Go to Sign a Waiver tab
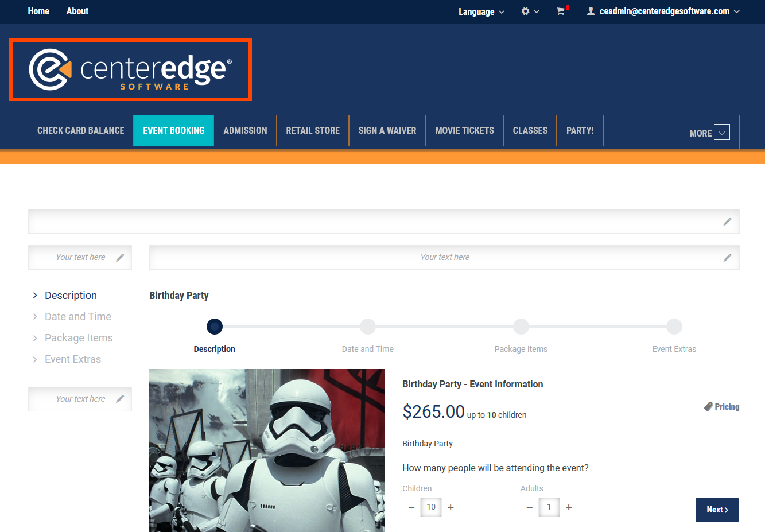Viewport: 765px width, 532px height. coord(387,131)
